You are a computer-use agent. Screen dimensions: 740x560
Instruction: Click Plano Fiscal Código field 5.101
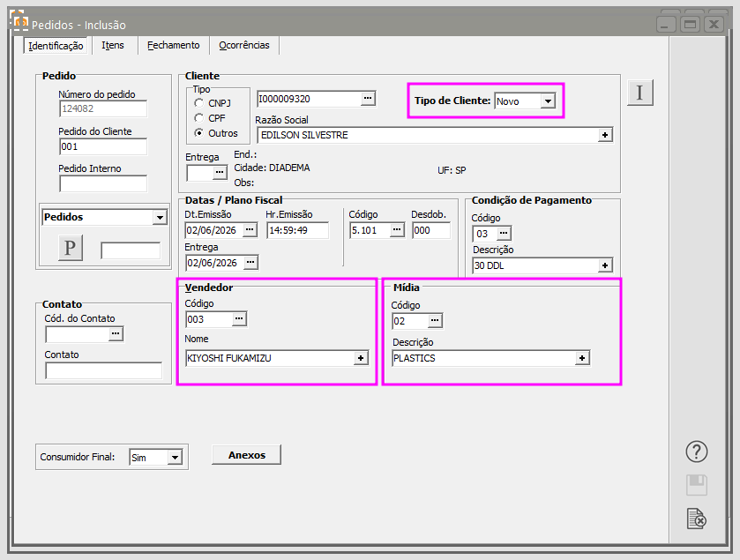370,230
